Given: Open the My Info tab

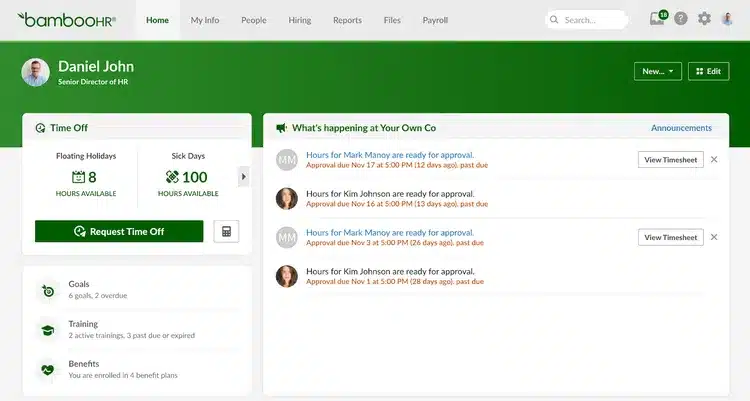Looking at the screenshot, I should 205,20.
